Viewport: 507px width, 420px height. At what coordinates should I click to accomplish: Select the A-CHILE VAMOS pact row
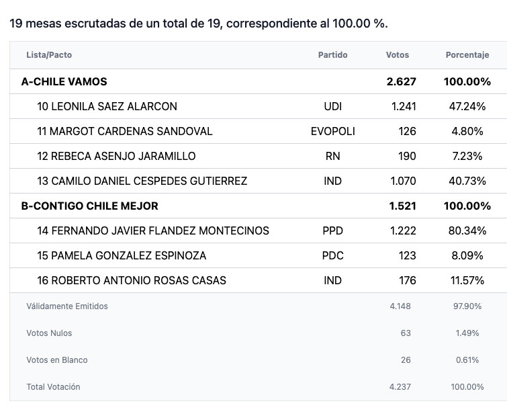tap(259, 81)
